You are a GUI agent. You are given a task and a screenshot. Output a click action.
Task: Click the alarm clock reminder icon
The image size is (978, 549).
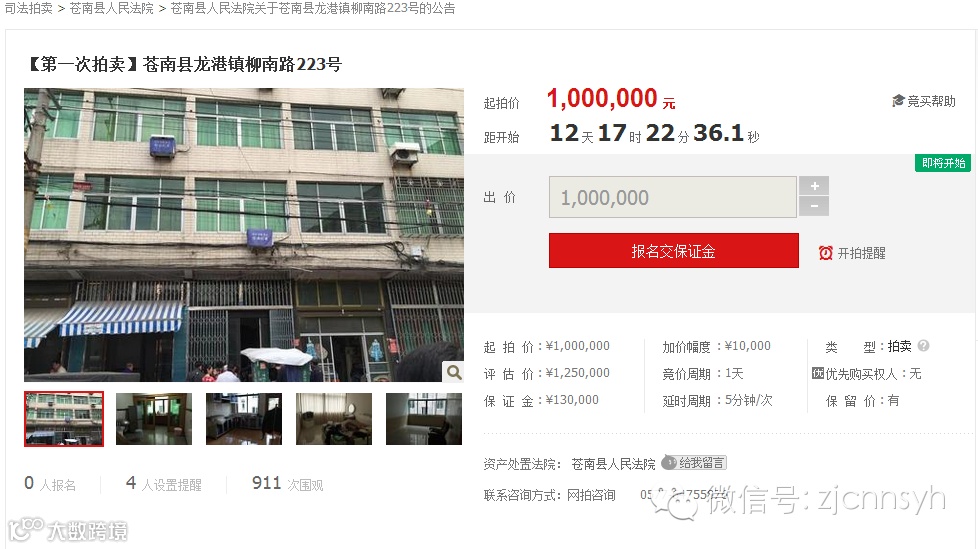coord(825,253)
